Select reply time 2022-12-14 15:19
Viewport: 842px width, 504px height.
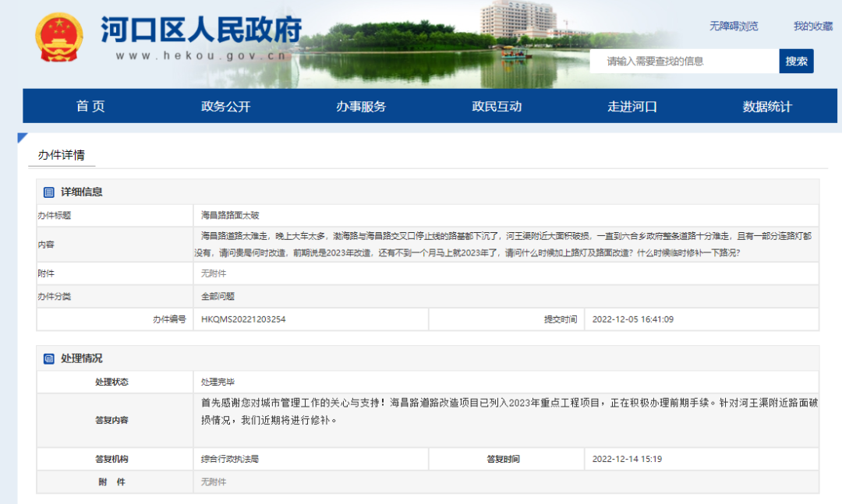tap(627, 459)
